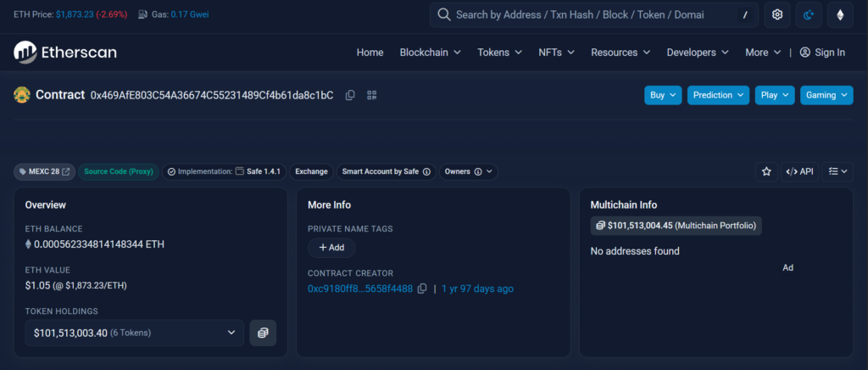Select ETH balance value 0.000562334814148344 ETH
The width and height of the screenshot is (868, 370).
(99, 244)
